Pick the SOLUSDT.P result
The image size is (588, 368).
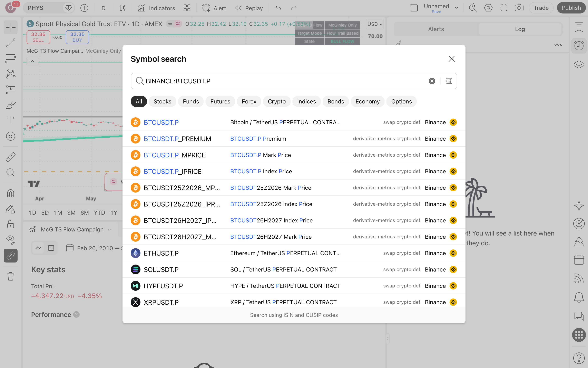click(294, 269)
